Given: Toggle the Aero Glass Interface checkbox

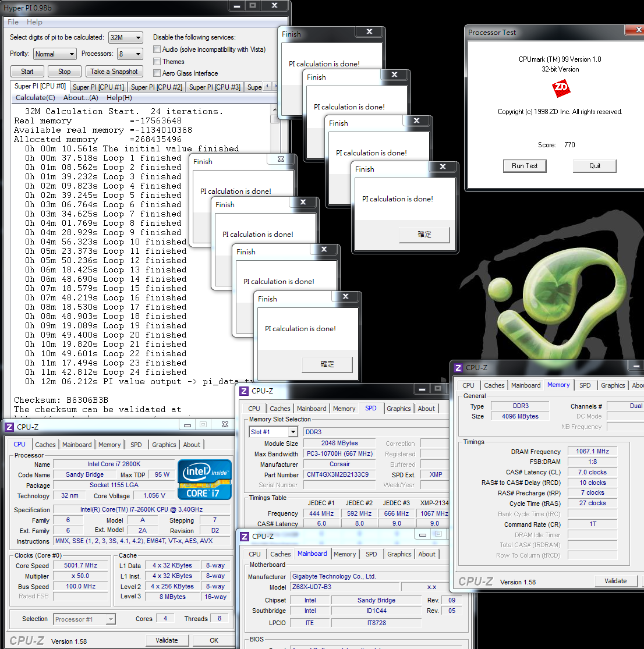Looking at the screenshot, I should (x=157, y=73).
